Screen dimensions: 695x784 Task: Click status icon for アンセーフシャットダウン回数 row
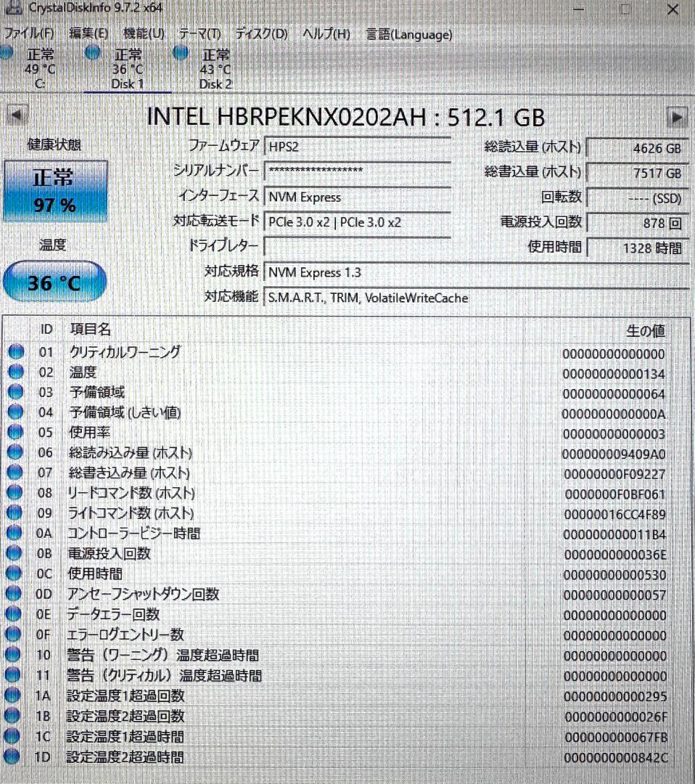coord(14,594)
